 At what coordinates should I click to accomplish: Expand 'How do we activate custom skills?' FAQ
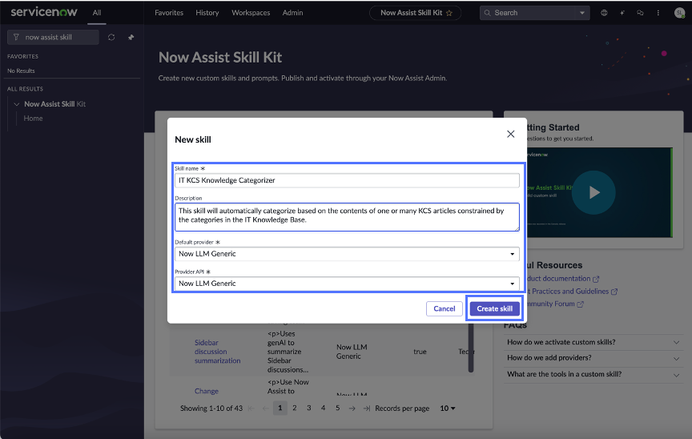tap(593, 342)
